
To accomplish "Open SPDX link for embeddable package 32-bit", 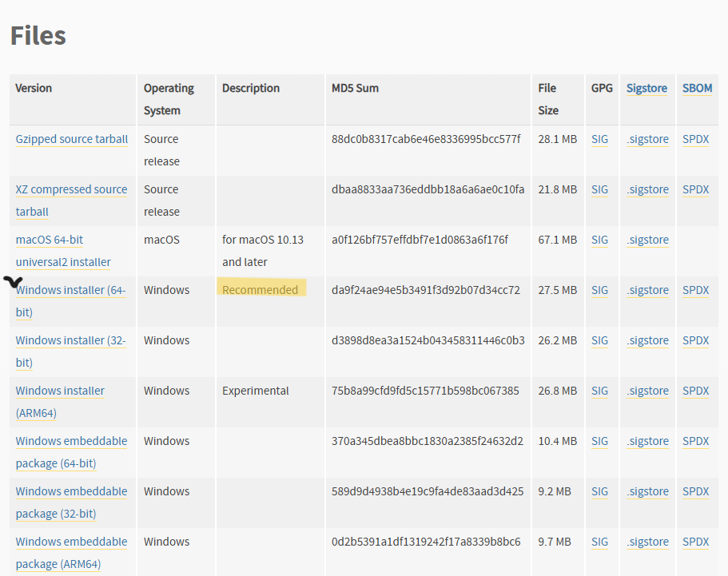I will click(695, 491).
